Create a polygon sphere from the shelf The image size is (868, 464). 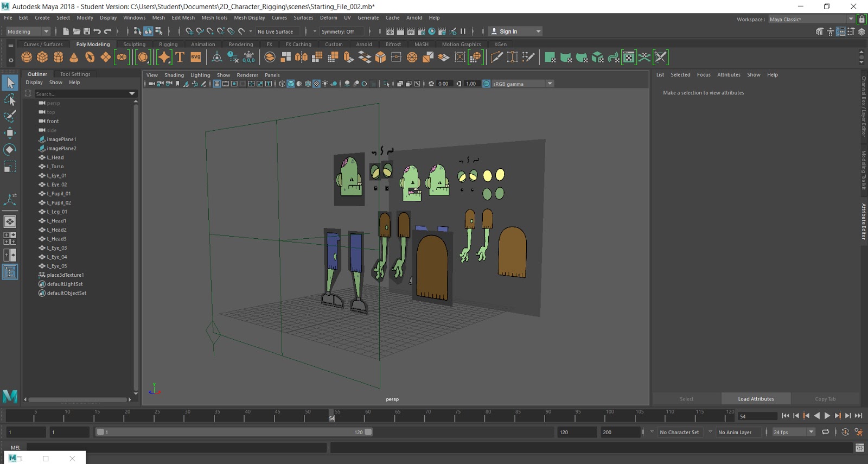coord(27,57)
